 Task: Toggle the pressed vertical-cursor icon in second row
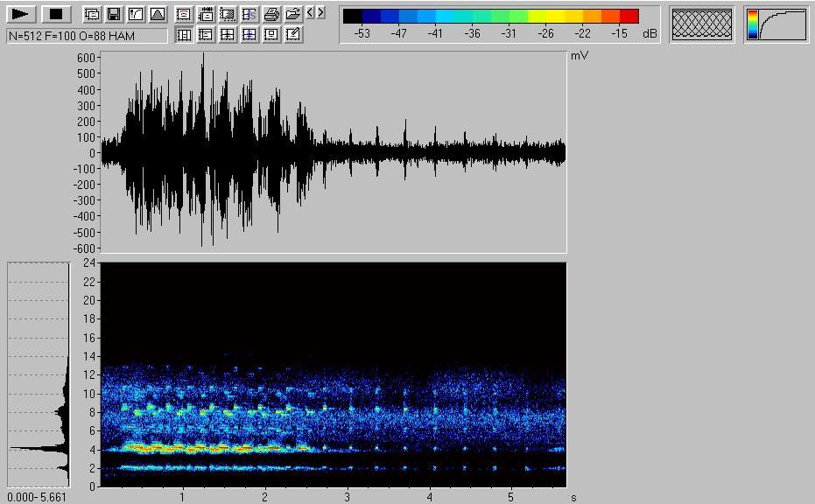pyautogui.click(x=184, y=35)
